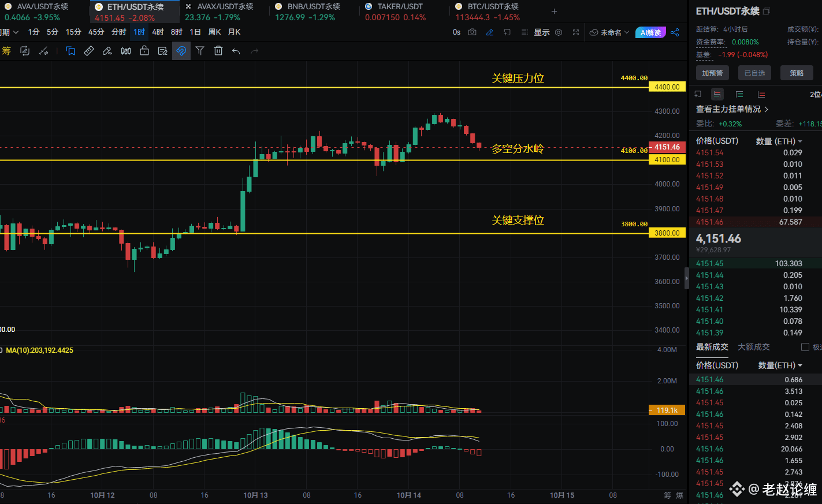
Task: Click the 4100.00 price line label
Action: 667,160
